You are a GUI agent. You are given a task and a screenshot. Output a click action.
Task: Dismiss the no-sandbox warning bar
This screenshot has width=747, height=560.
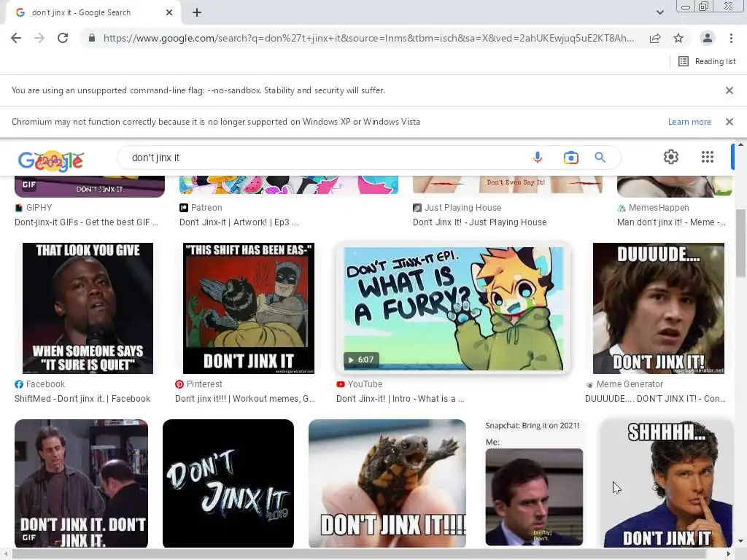pos(729,90)
